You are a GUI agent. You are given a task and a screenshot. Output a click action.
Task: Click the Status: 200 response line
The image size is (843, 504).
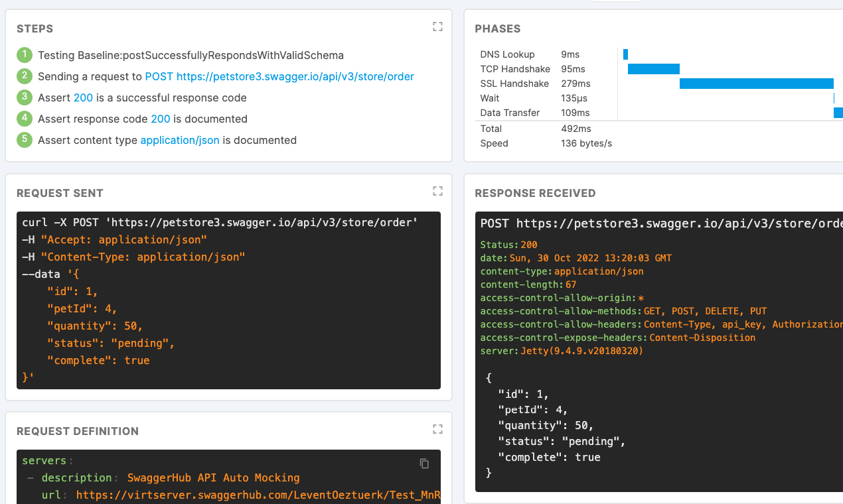509,245
